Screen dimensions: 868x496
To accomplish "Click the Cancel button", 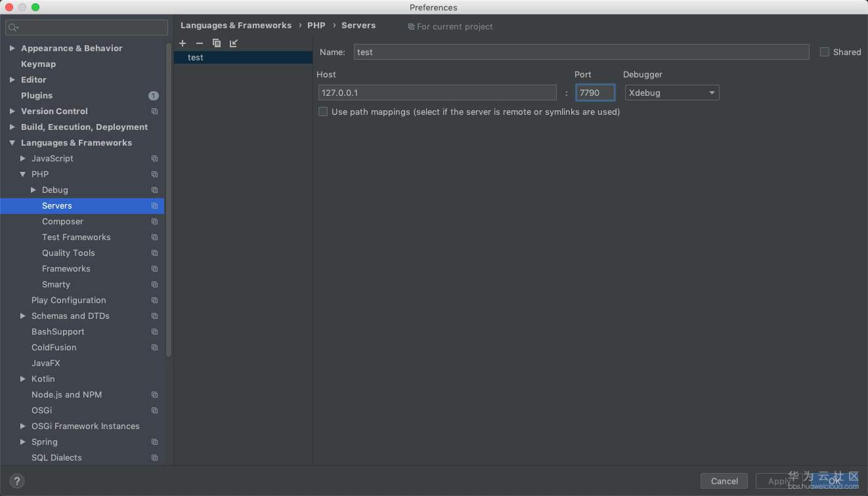I will coord(724,481).
